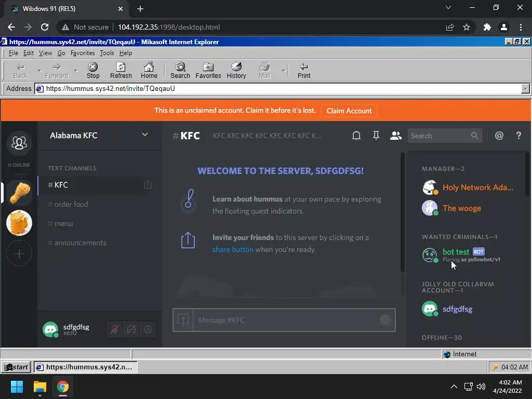Open the Go menu
The width and height of the screenshot is (532, 399).
(61, 53)
